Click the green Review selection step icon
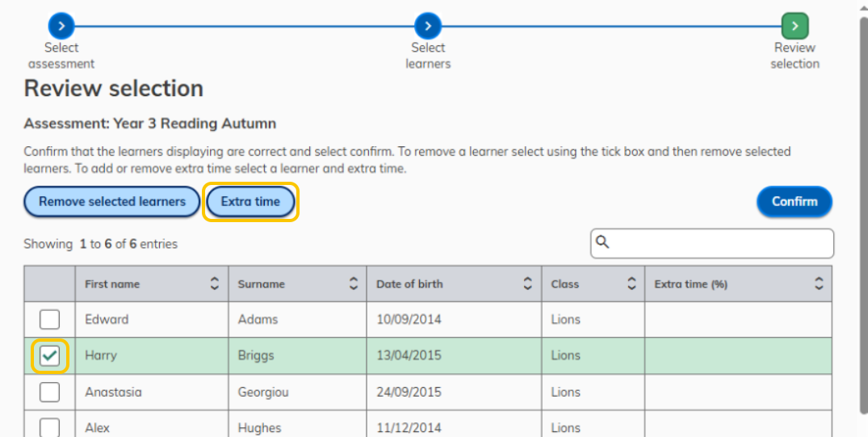 coord(795,26)
